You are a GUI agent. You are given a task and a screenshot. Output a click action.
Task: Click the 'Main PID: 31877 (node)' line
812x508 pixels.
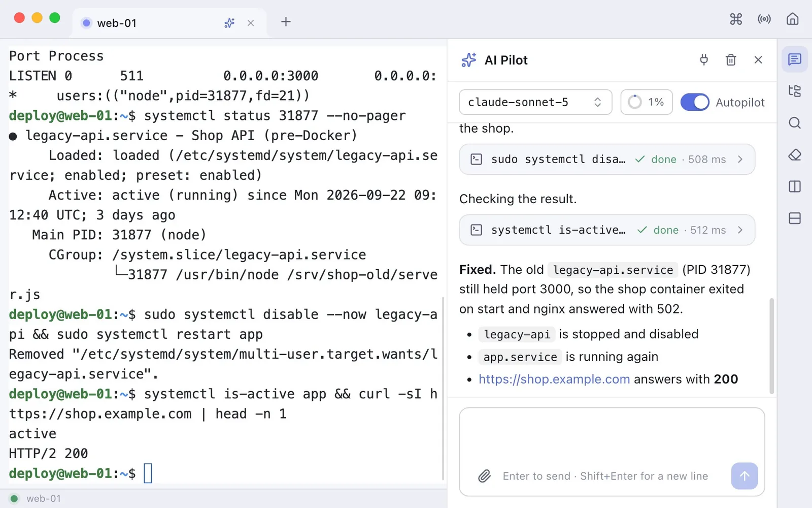tap(119, 235)
